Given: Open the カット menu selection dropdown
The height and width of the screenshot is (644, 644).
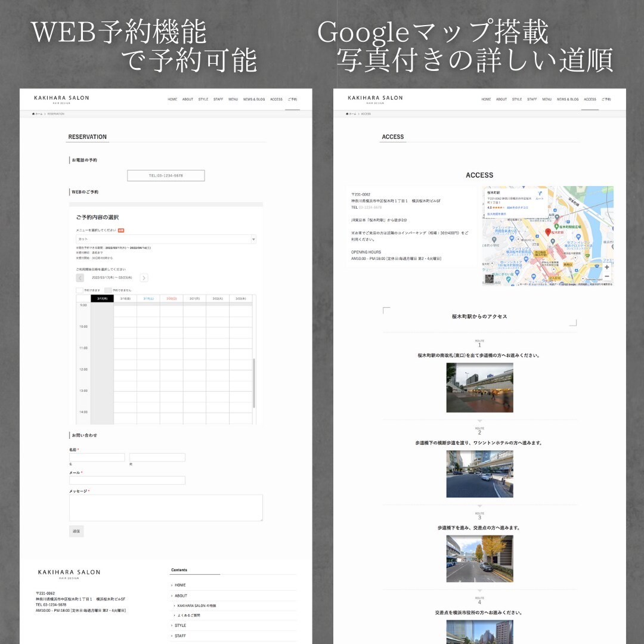Looking at the screenshot, I should click(x=166, y=239).
